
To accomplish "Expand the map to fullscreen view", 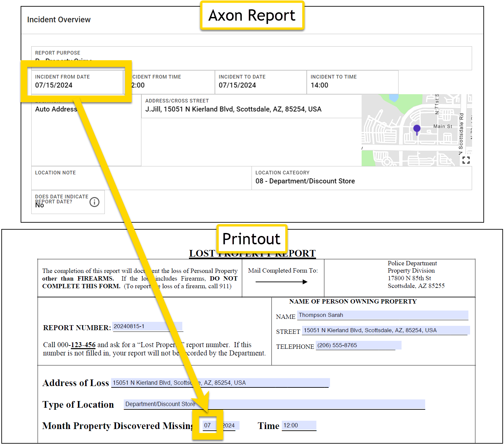I will tap(466, 160).
